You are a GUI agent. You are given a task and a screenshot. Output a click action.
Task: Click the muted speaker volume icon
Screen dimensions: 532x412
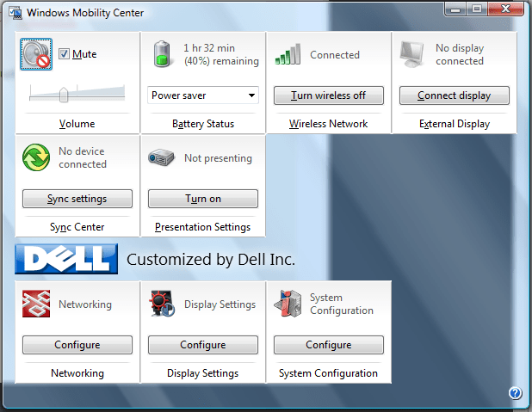[x=37, y=55]
